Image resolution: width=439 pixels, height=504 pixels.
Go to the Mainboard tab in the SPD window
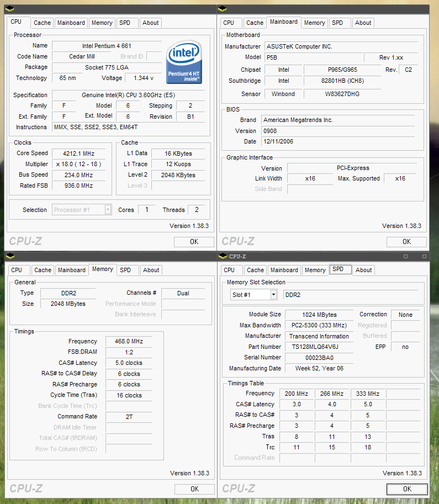click(284, 270)
